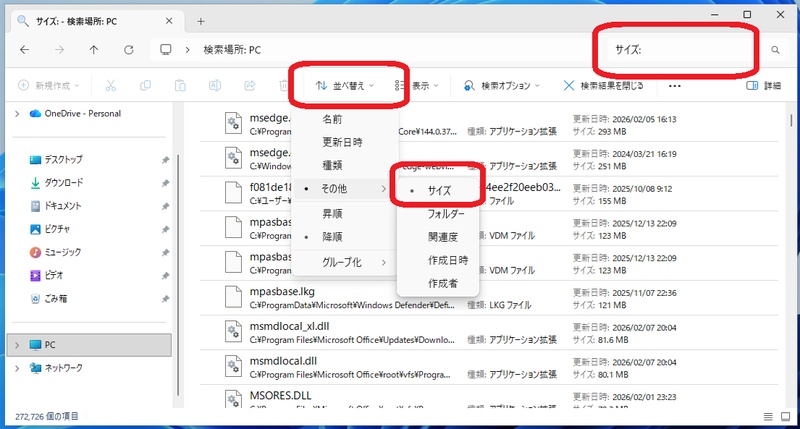Click the msmdlocal.dll file icon
Screen dimensions: 800x429
[233, 366]
